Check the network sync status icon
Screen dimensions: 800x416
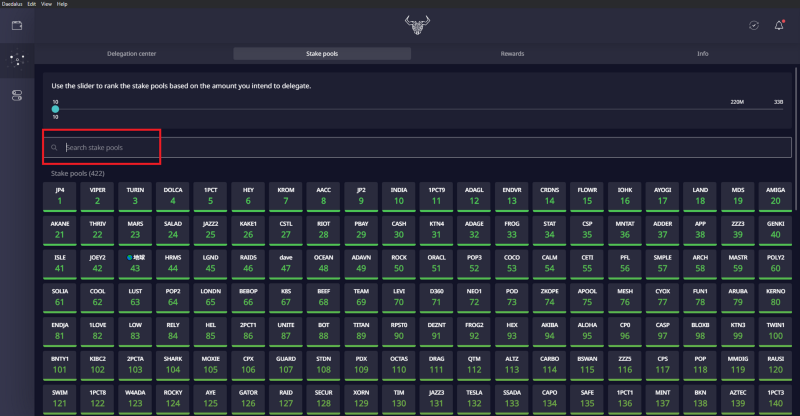(754, 26)
